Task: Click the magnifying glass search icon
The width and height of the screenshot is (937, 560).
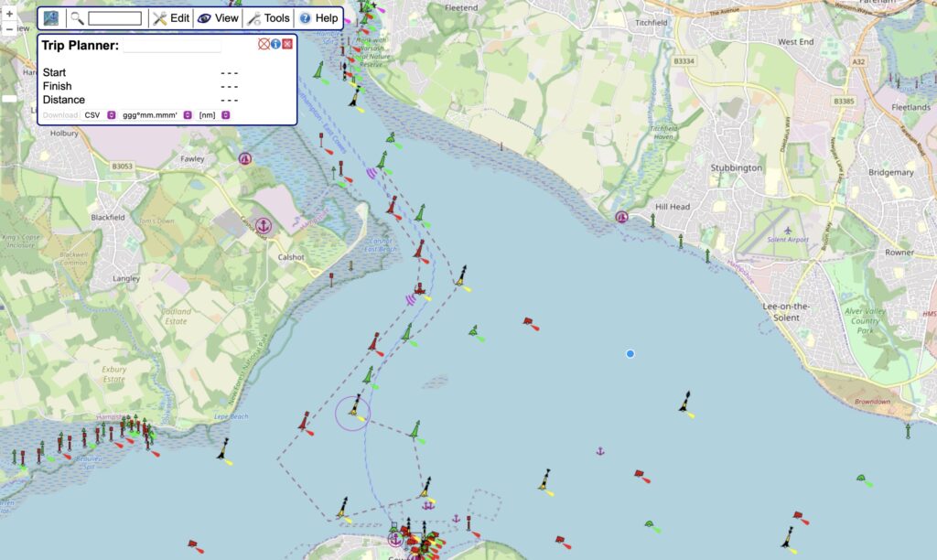Action: pos(78,18)
